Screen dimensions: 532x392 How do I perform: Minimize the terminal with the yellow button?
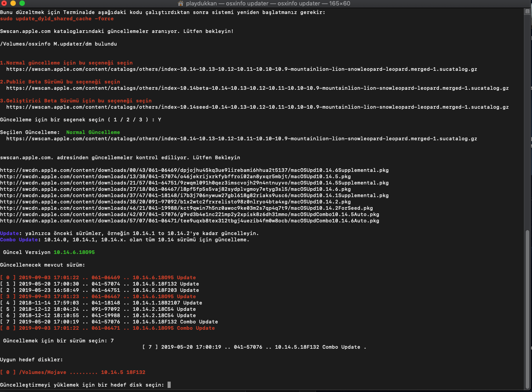(14, 4)
